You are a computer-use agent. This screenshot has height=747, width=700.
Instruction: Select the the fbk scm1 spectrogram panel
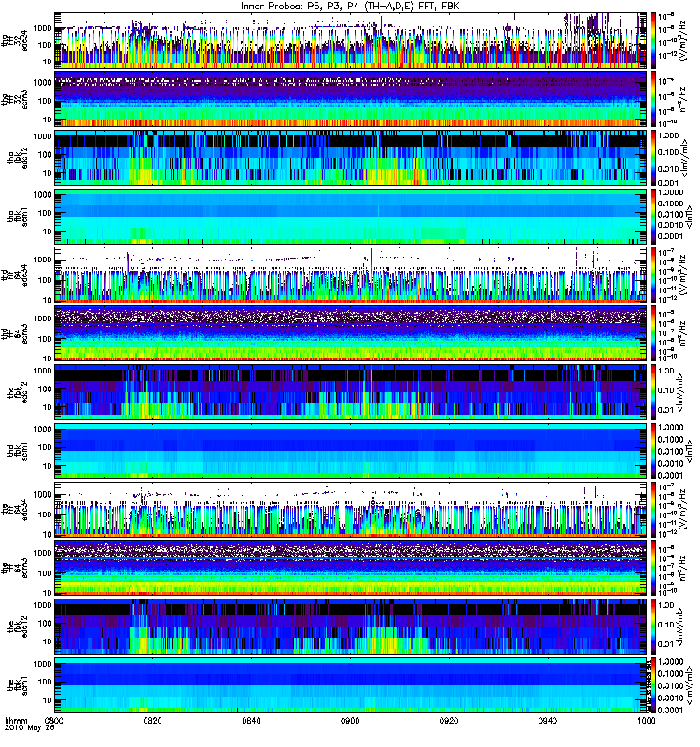(351, 685)
